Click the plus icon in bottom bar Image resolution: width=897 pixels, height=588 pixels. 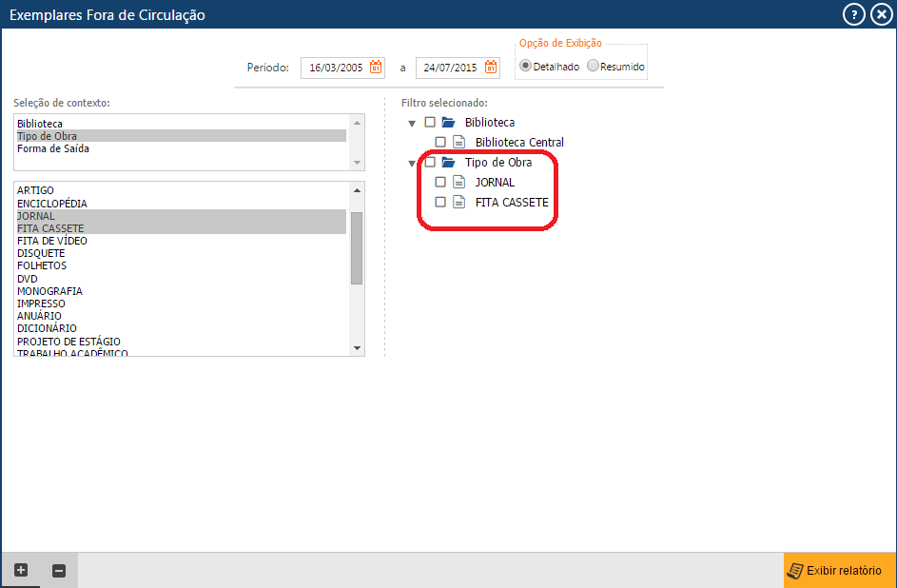click(x=21, y=570)
